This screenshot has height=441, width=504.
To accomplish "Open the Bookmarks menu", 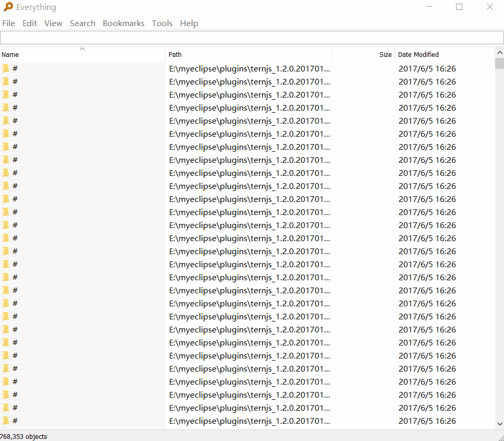I will click(x=124, y=23).
